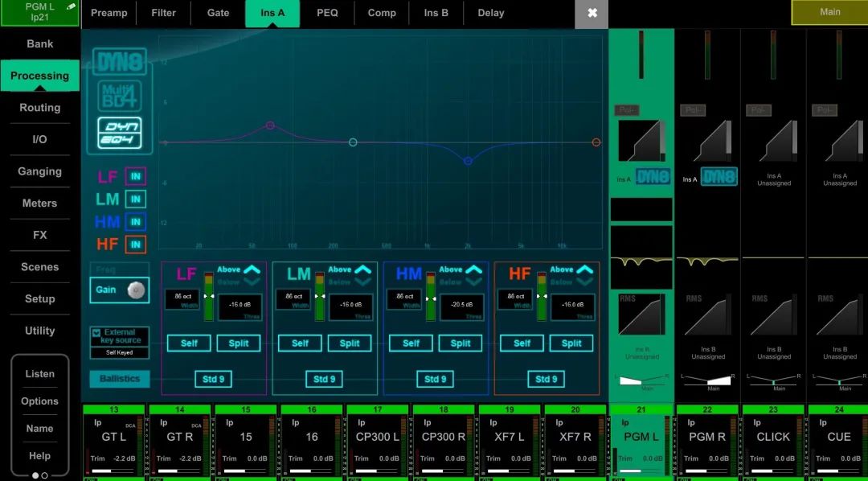Switch to the PEQ tab
868x481 pixels.
click(x=327, y=13)
